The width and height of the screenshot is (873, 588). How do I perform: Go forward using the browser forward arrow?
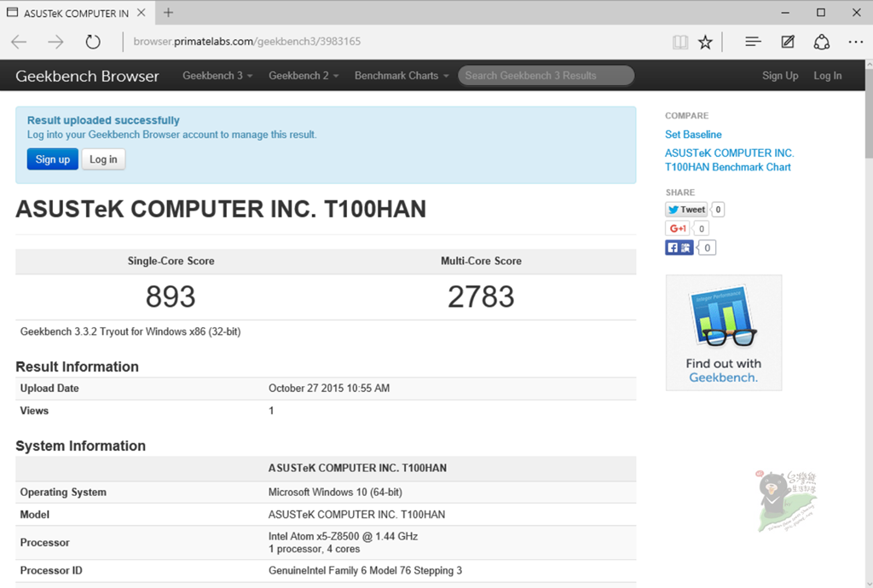point(55,42)
